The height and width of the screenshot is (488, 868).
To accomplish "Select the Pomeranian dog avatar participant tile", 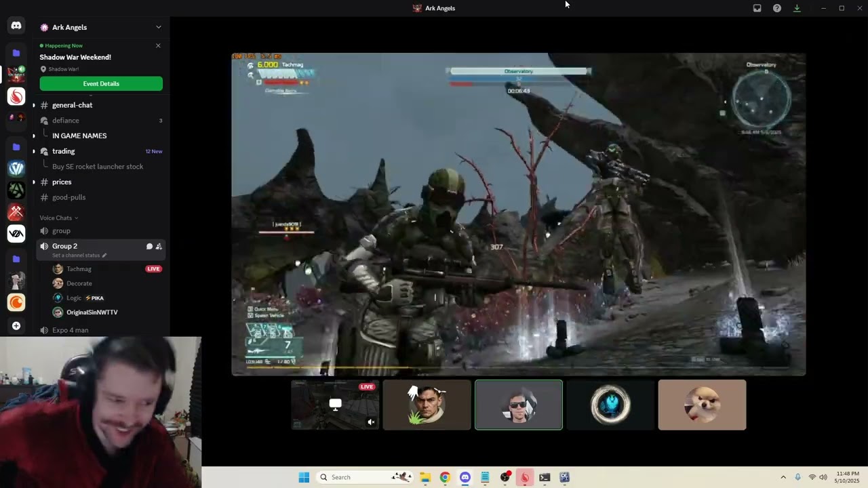I will (702, 405).
